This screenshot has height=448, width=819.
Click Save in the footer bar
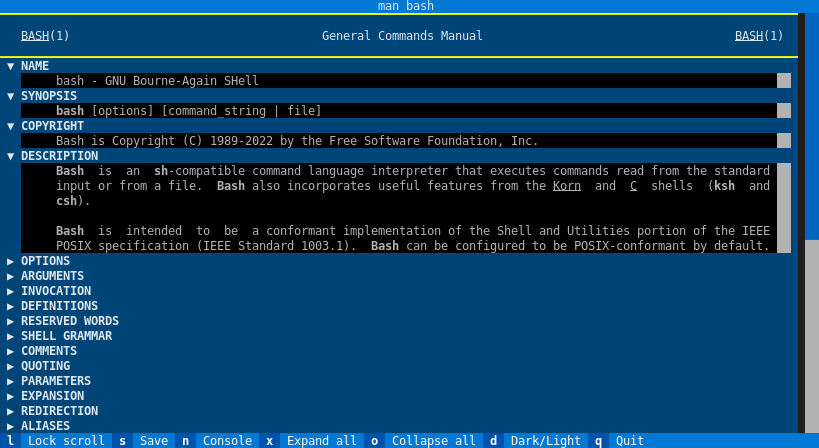153,441
